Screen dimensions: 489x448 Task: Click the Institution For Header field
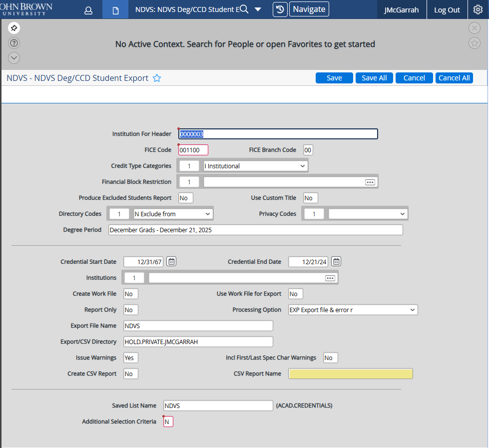(278, 134)
